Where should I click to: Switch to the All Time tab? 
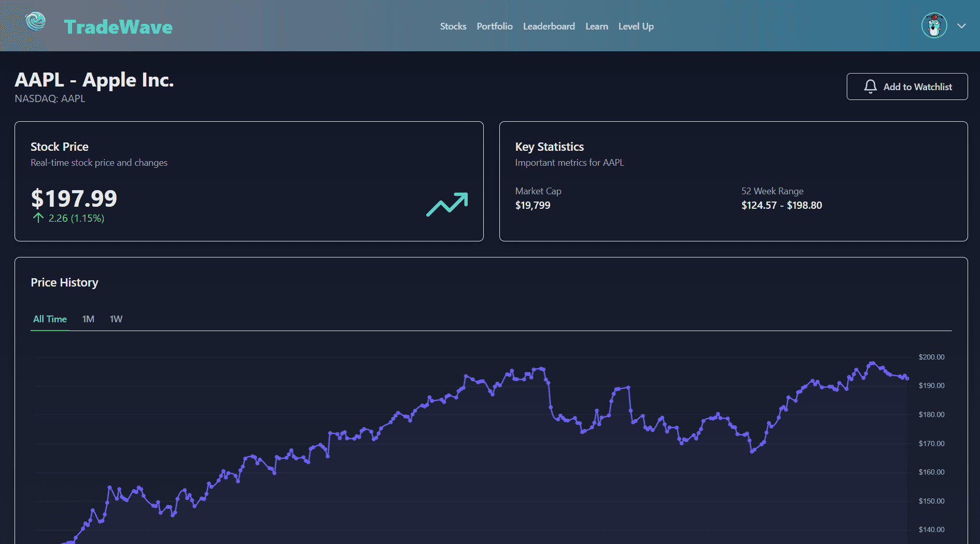[50, 319]
